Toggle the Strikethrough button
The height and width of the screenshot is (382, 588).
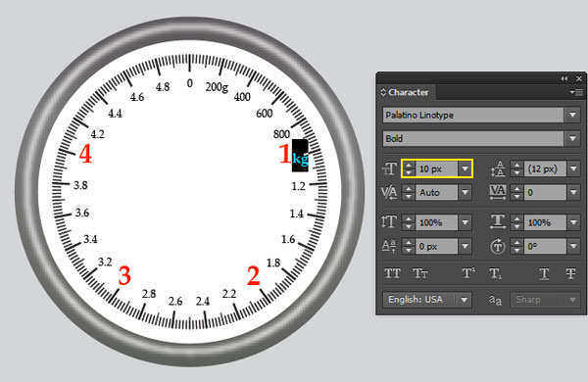(x=570, y=273)
